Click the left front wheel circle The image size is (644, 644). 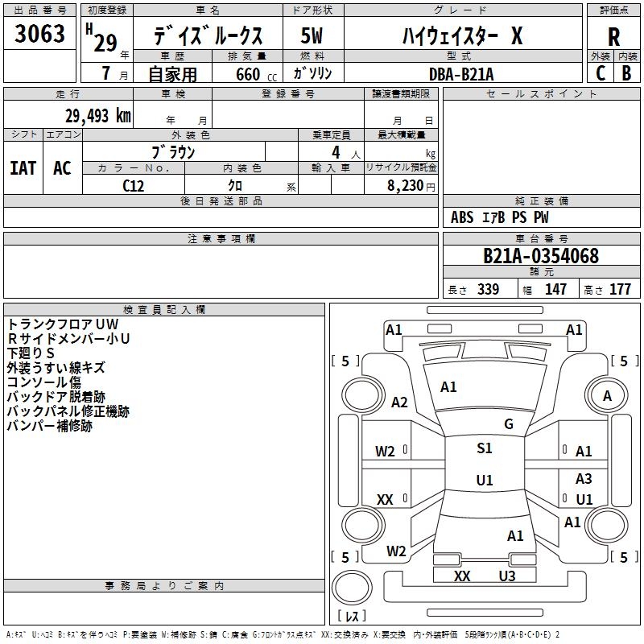click(x=362, y=395)
